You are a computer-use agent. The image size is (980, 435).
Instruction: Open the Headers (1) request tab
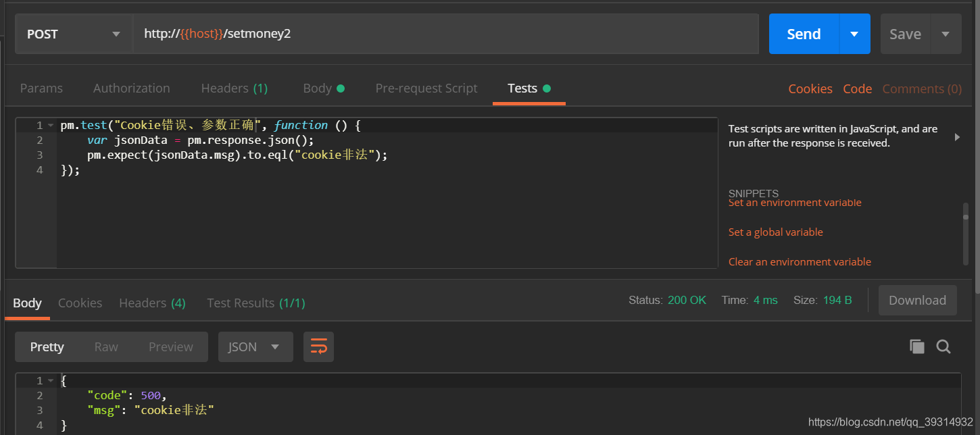coord(235,88)
